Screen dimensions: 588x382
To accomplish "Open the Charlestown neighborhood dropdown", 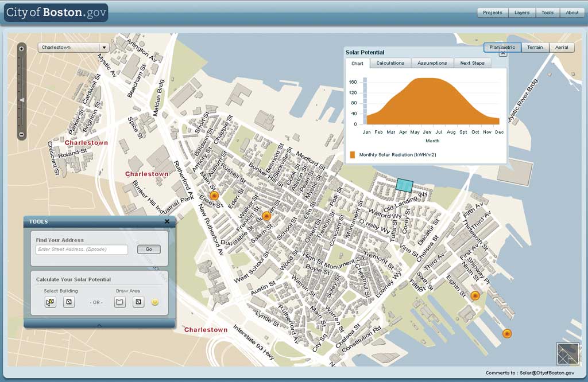I will tap(73, 48).
